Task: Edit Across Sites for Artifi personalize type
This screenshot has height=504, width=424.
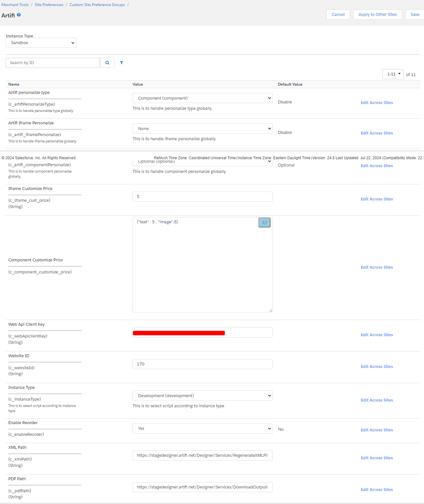Action: 377,103
